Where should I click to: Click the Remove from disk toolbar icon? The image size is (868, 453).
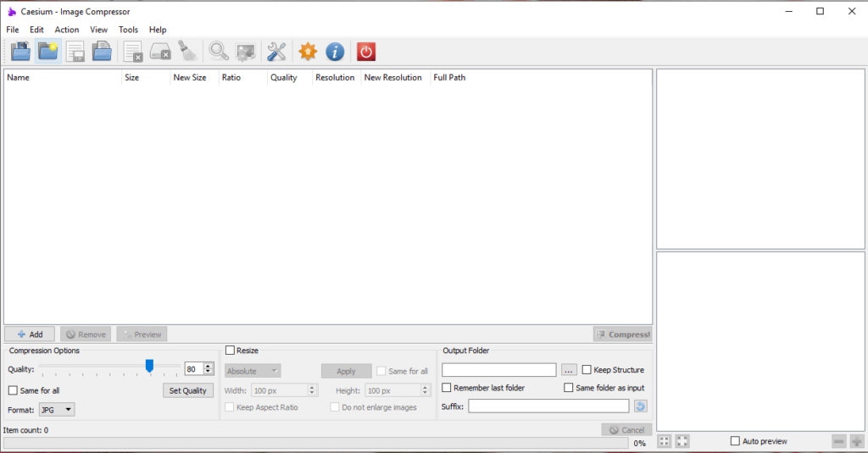[x=160, y=52]
